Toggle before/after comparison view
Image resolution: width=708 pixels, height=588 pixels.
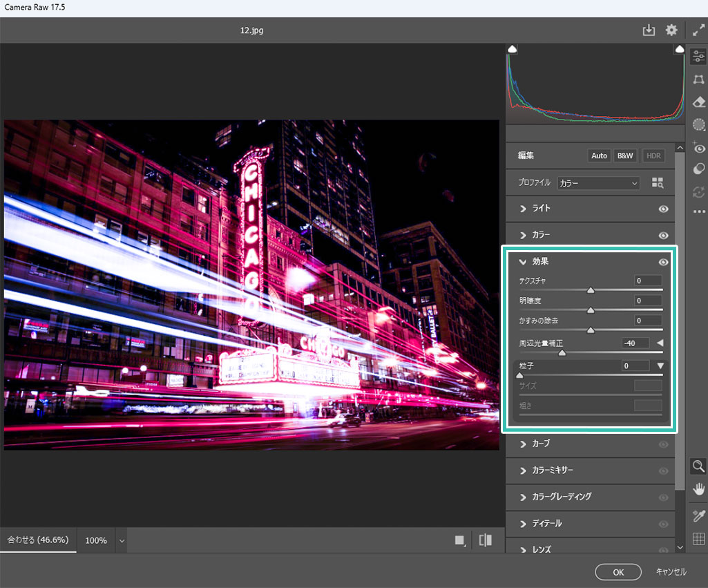coord(486,540)
